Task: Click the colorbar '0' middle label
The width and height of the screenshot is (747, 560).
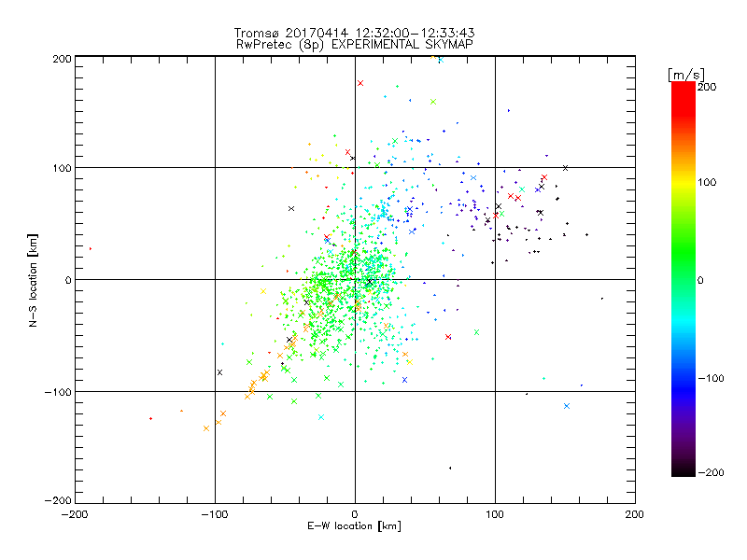Action: coord(700,280)
